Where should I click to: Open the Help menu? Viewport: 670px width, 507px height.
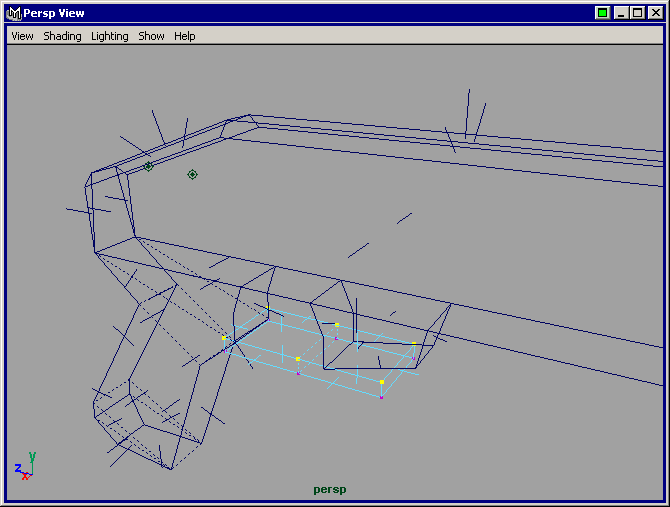185,36
